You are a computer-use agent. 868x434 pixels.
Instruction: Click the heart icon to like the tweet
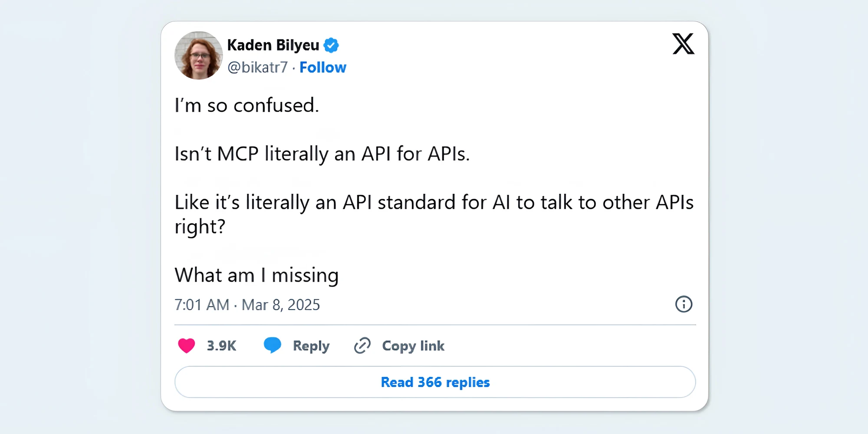pos(187,345)
